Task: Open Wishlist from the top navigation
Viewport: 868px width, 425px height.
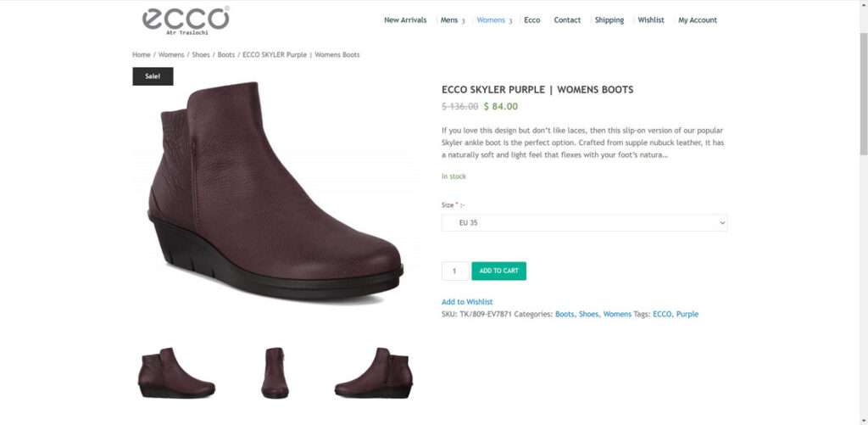Action: (x=651, y=20)
